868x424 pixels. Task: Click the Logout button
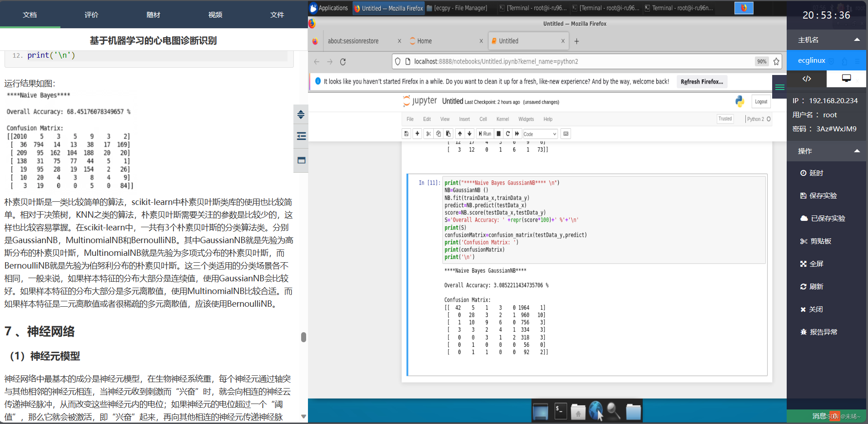pos(761,102)
